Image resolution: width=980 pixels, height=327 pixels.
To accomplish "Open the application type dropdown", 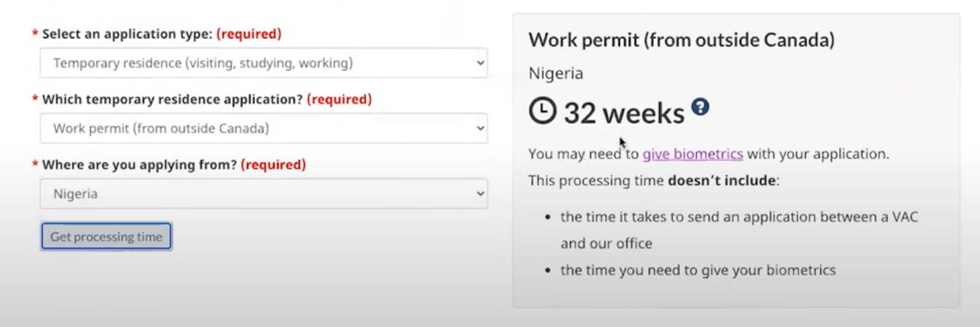I will 263,63.
